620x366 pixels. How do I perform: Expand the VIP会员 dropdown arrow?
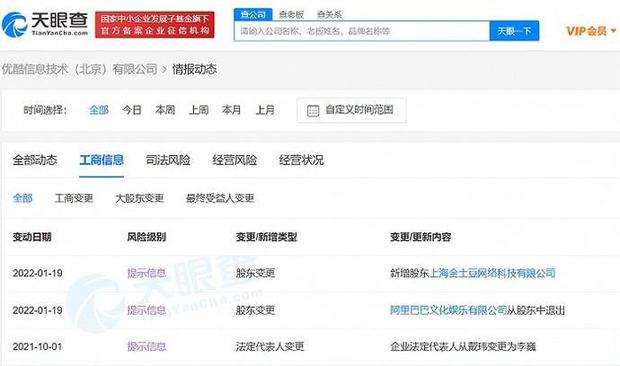tap(614, 30)
